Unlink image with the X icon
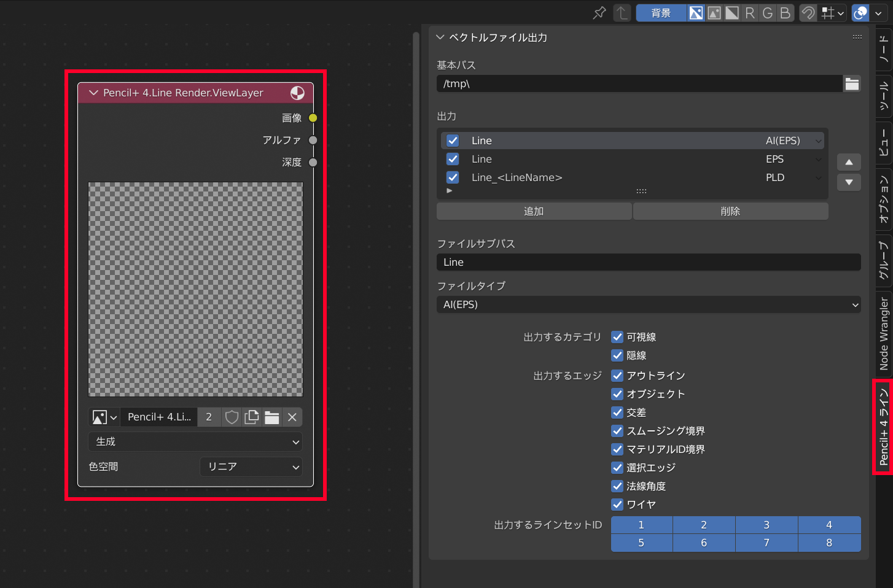 click(x=292, y=417)
